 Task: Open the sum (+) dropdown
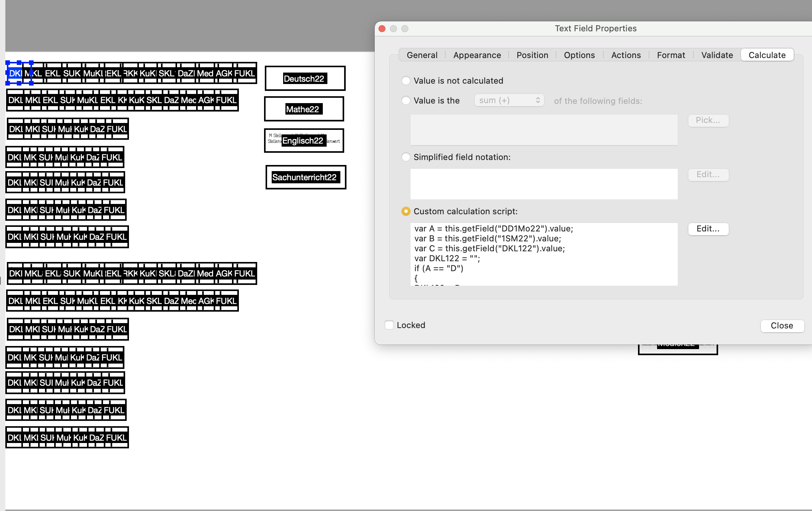coord(509,100)
